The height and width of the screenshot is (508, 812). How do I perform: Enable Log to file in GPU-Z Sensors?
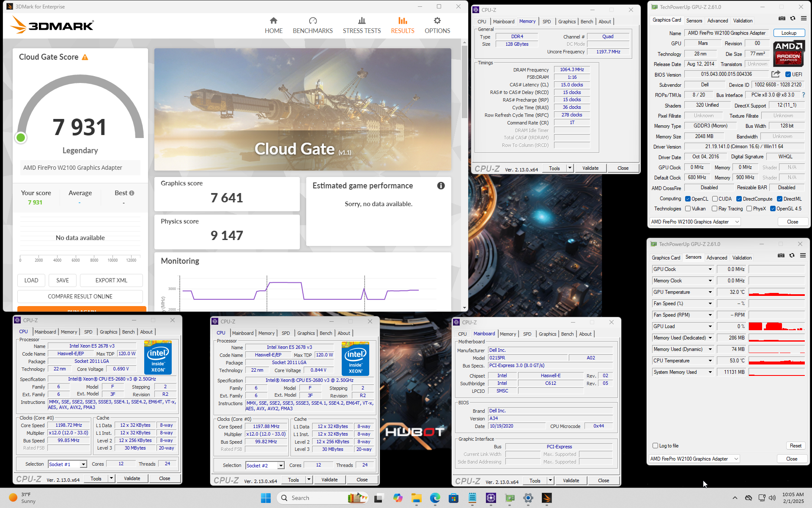(x=655, y=446)
